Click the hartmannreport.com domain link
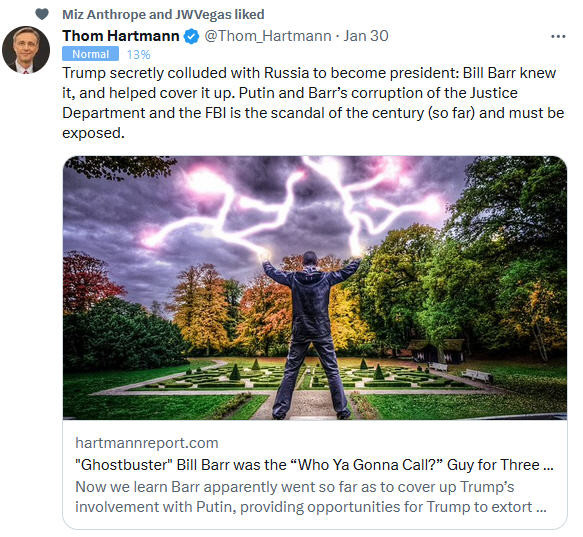This screenshot has width=583, height=537. tap(146, 443)
